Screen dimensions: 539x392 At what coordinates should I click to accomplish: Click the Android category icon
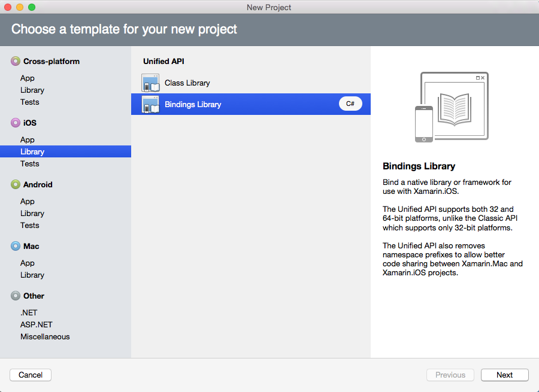pyautogui.click(x=16, y=184)
